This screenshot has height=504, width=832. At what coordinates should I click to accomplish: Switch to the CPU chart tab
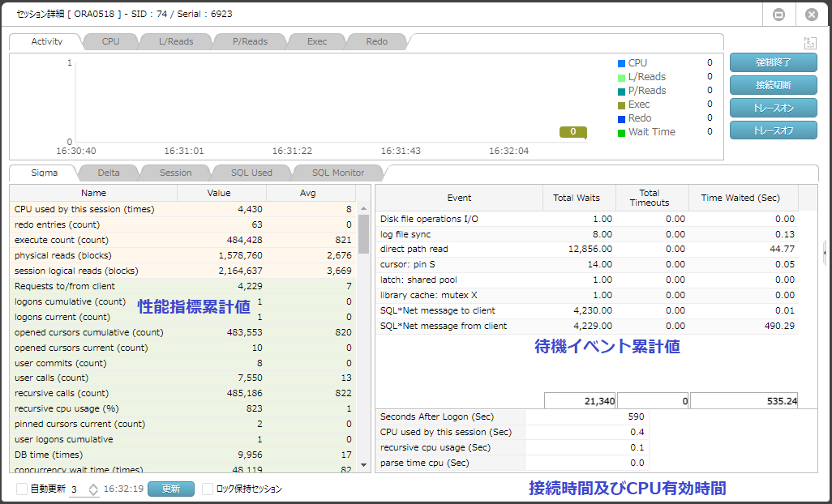point(110,41)
